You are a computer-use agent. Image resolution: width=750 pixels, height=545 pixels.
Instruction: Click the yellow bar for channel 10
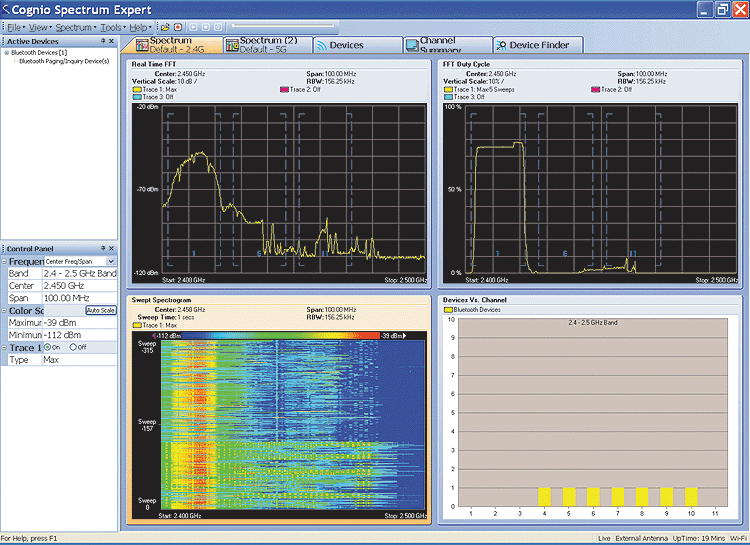[691, 497]
